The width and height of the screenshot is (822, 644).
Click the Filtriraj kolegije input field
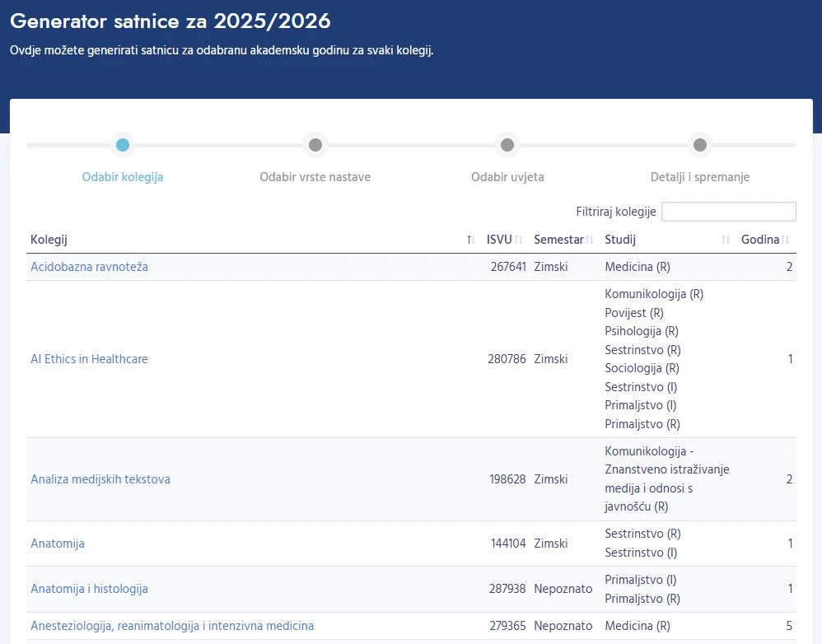coord(728,212)
